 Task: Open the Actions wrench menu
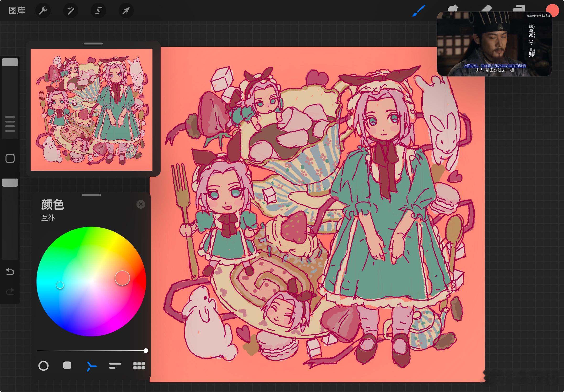point(43,11)
